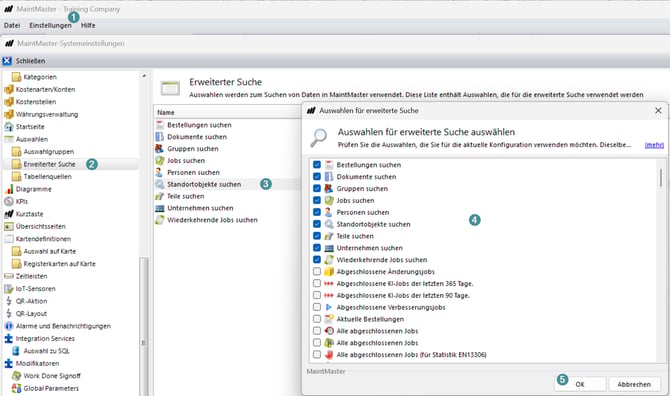Screen dimensions: 670x396
Task: Click the Teile suchen icon in the Name list
Action: tap(160, 196)
